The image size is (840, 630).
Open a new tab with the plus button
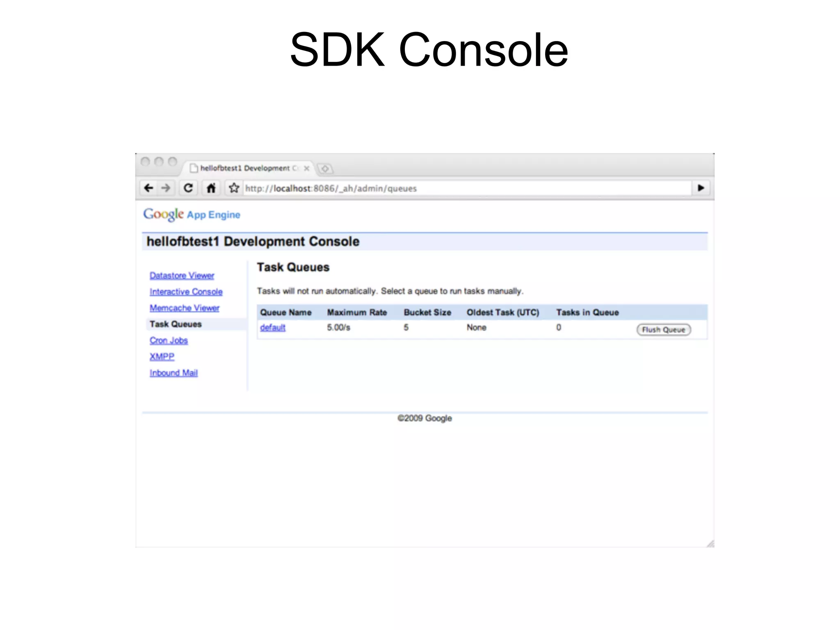point(325,169)
